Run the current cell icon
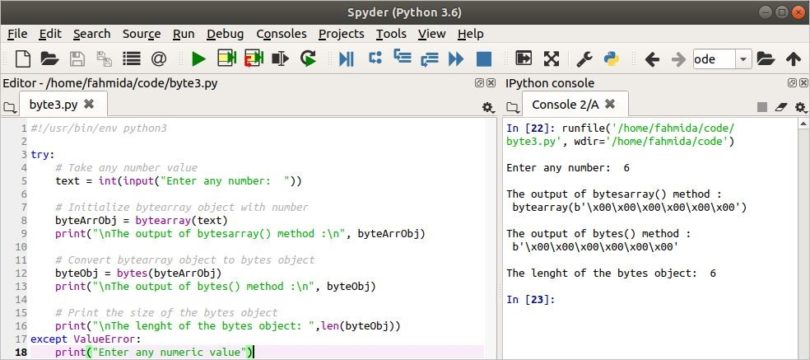 [x=226, y=58]
